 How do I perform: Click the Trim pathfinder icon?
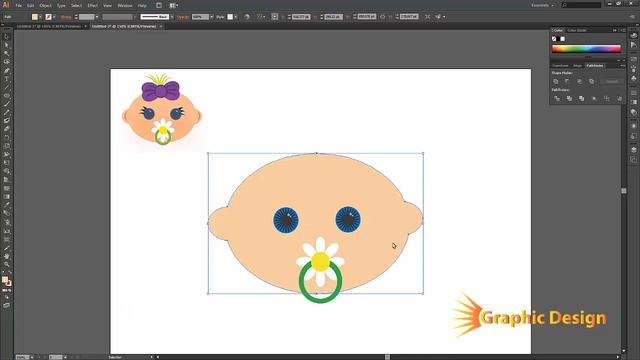[x=569, y=98]
